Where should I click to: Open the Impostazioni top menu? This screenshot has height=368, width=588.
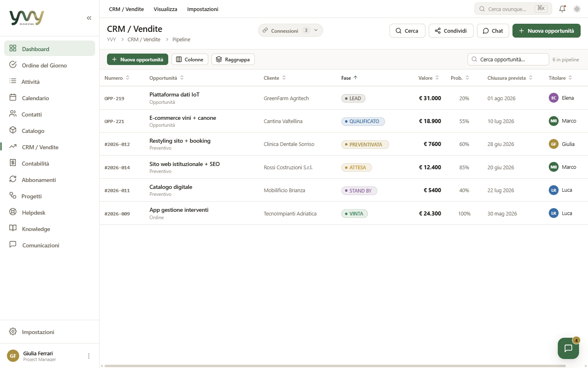pyautogui.click(x=203, y=9)
